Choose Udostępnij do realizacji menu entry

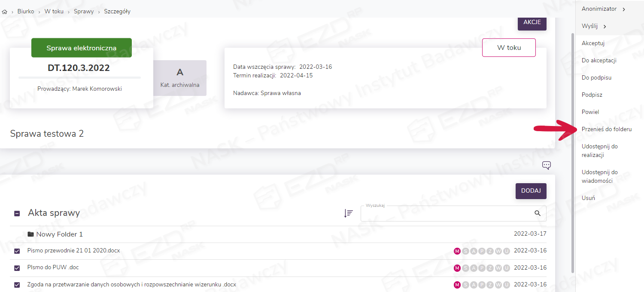coord(599,151)
